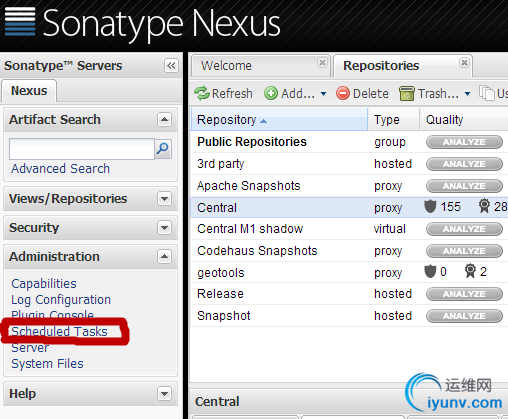The height and width of the screenshot is (419, 508).
Task: Select the Apache Snapshots row
Action: point(349,186)
